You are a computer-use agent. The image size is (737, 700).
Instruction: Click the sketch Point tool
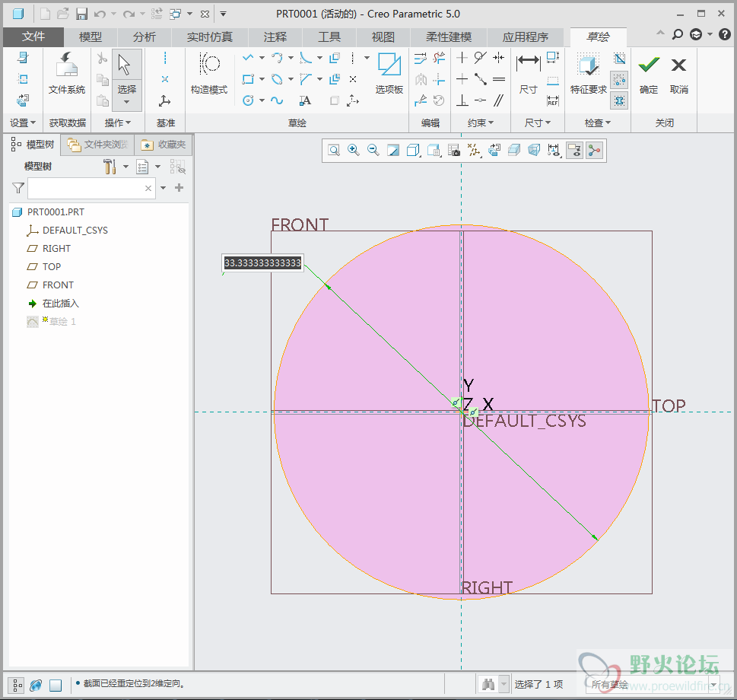[x=353, y=79]
